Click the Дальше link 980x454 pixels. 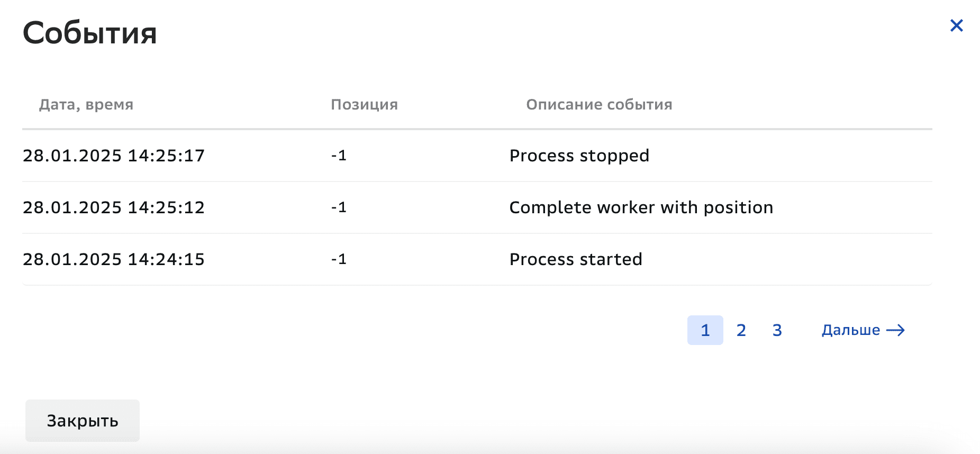(x=850, y=330)
